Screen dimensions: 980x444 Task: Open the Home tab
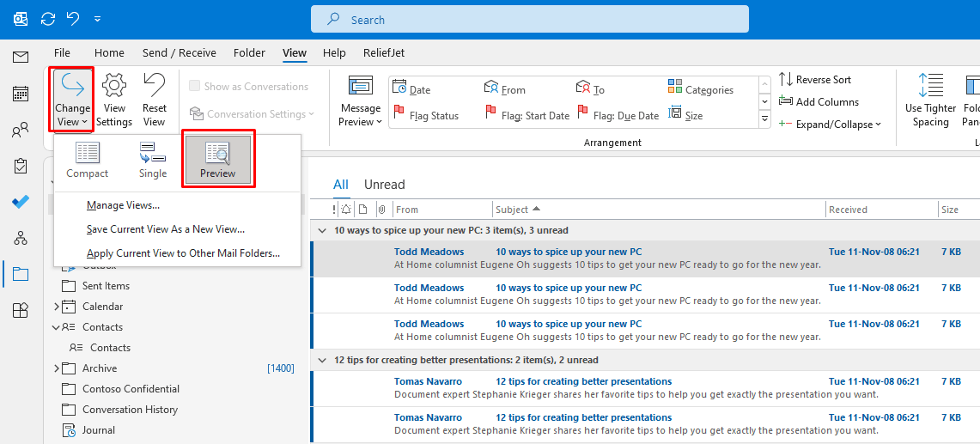[x=109, y=53]
